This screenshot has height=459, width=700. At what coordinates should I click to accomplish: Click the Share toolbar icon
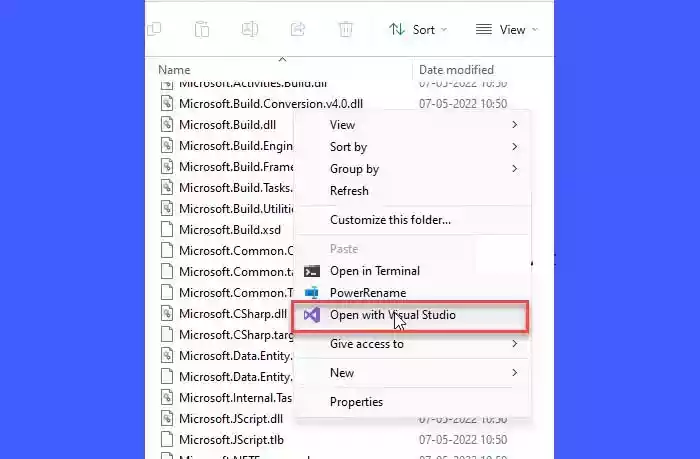point(298,30)
